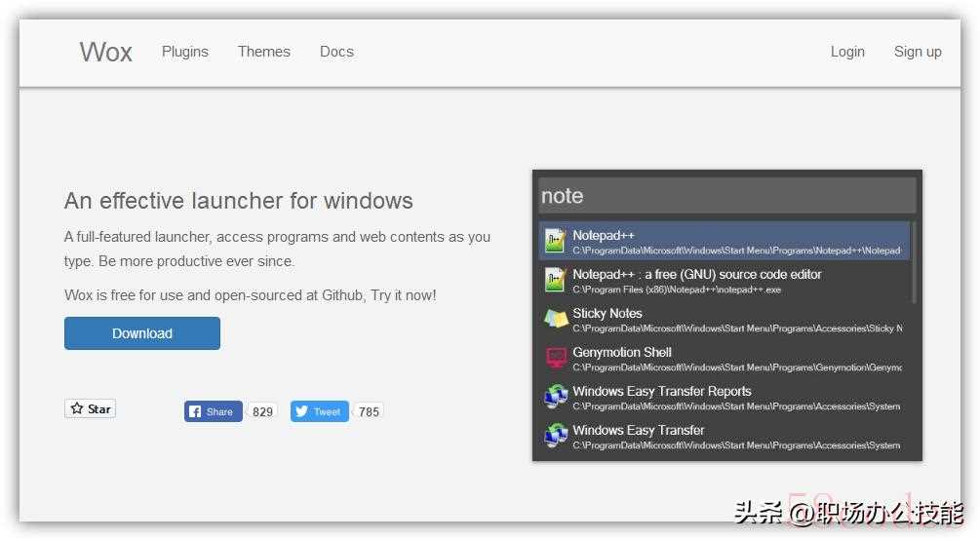Click the Genymotion Shell icon
The image size is (980, 541).
[x=555, y=358]
